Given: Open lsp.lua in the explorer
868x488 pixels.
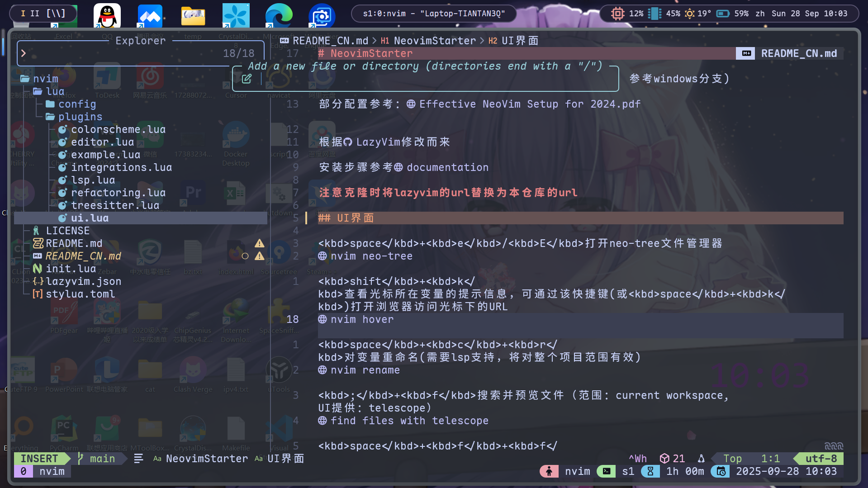Looking at the screenshot, I should (x=93, y=180).
